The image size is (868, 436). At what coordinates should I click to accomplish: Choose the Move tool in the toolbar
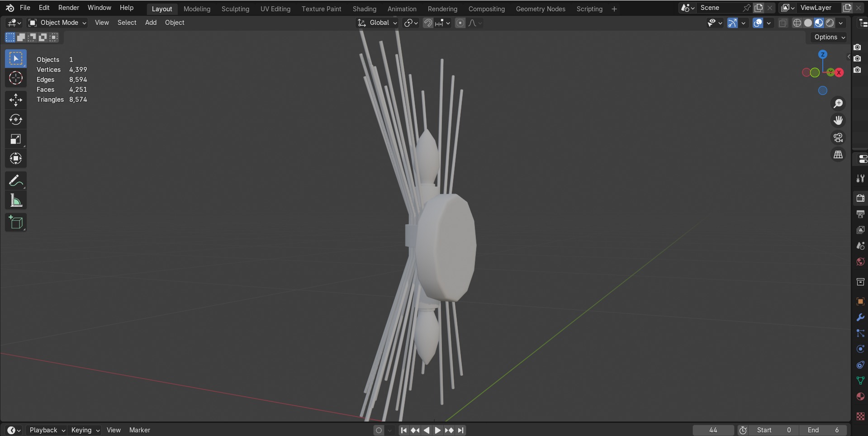tap(16, 100)
